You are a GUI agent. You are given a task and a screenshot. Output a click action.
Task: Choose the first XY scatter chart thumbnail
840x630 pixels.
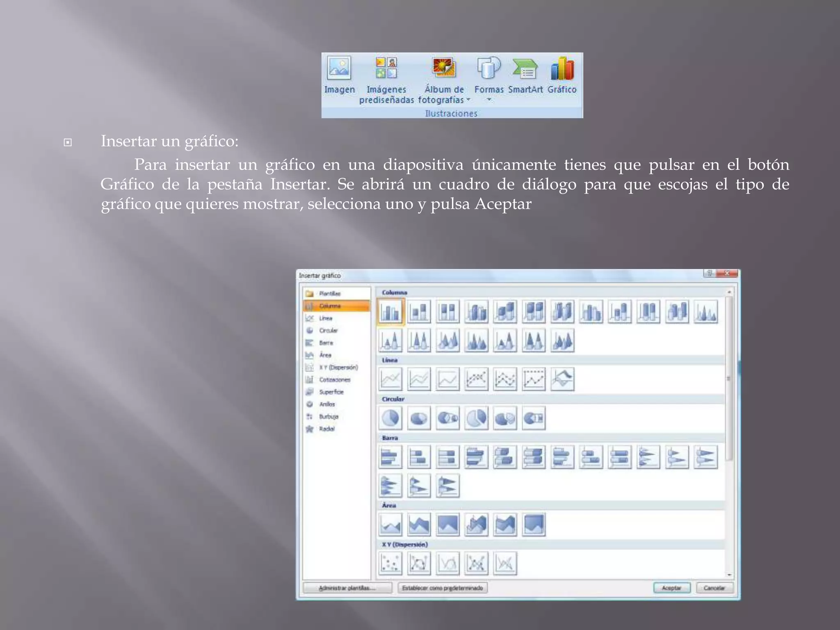tap(390, 563)
